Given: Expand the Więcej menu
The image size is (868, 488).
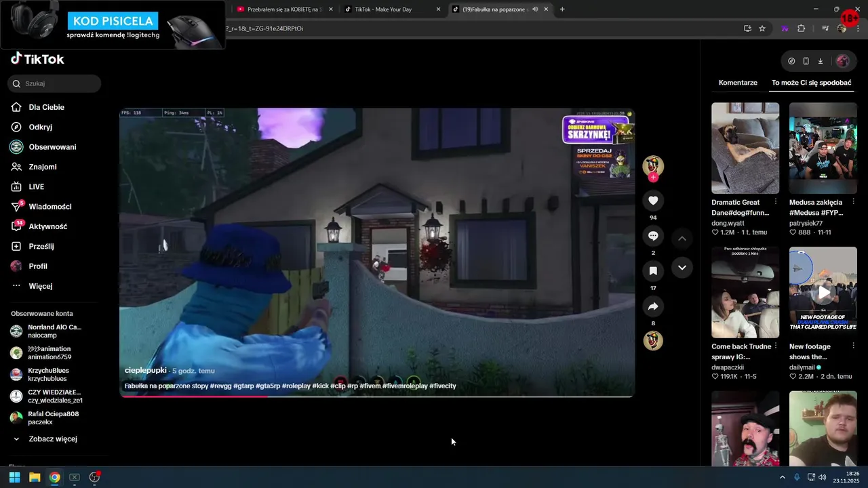Looking at the screenshot, I should (x=40, y=286).
